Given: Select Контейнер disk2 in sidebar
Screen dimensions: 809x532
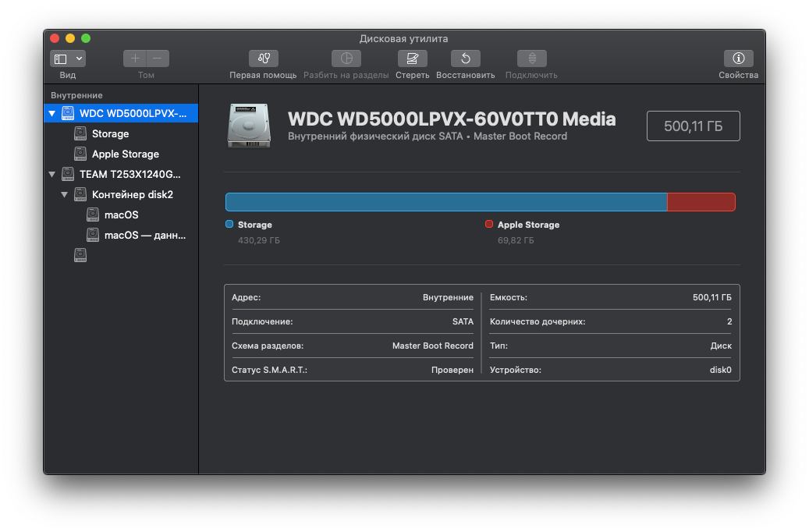Looking at the screenshot, I should tap(121, 194).
